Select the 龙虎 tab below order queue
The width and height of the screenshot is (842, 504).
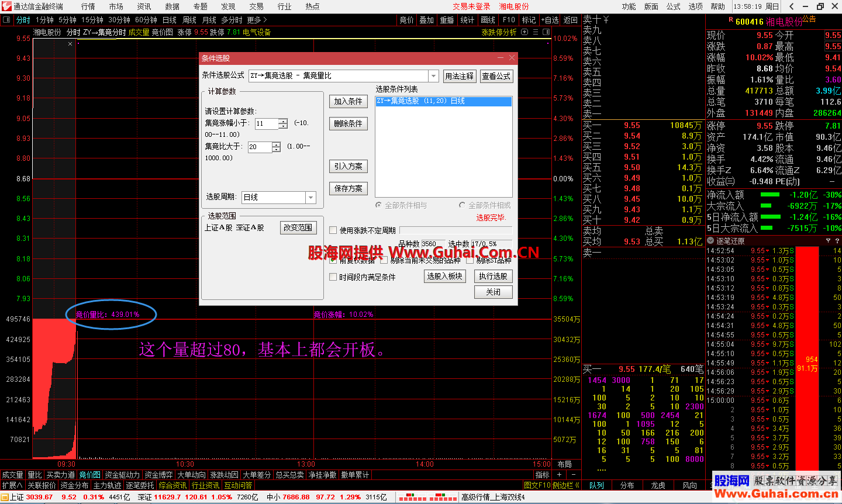(x=658, y=485)
